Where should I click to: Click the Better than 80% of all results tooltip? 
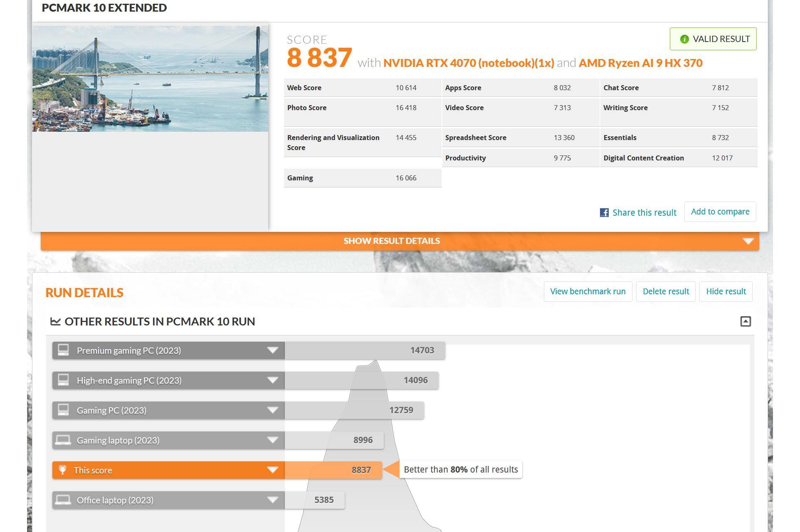[x=461, y=470]
